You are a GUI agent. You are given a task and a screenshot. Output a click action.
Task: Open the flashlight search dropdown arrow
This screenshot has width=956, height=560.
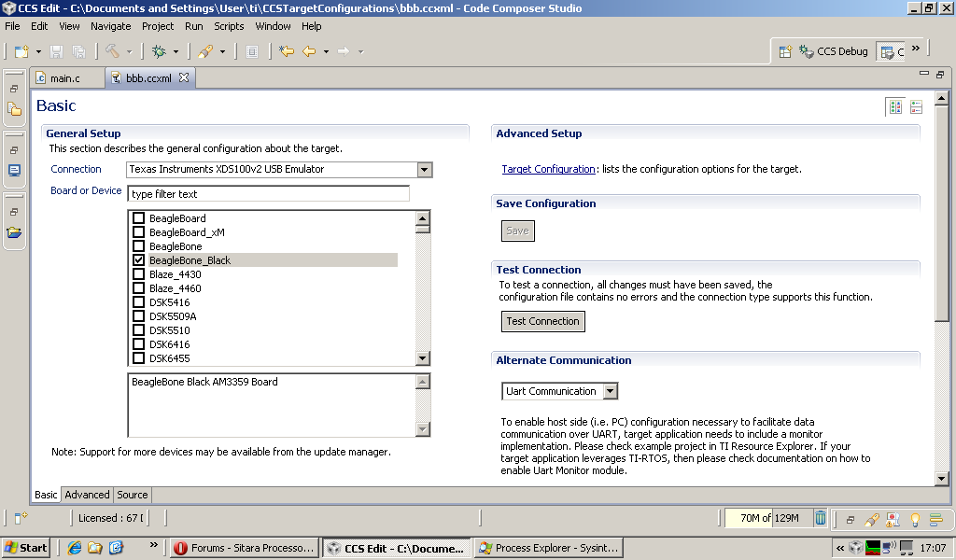(x=222, y=51)
